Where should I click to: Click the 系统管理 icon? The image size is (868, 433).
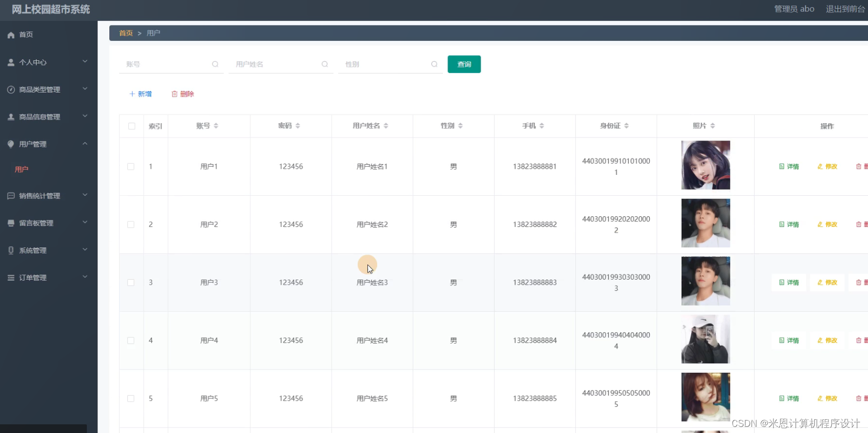point(11,250)
